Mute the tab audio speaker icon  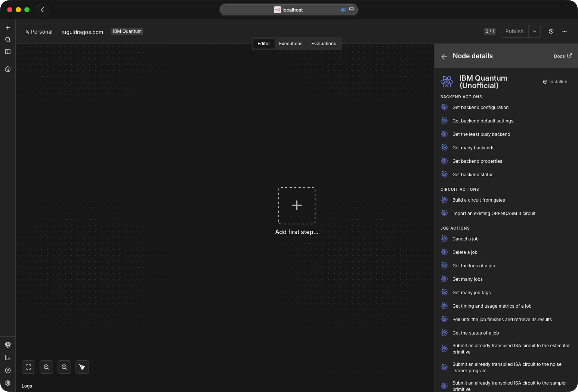343,10
